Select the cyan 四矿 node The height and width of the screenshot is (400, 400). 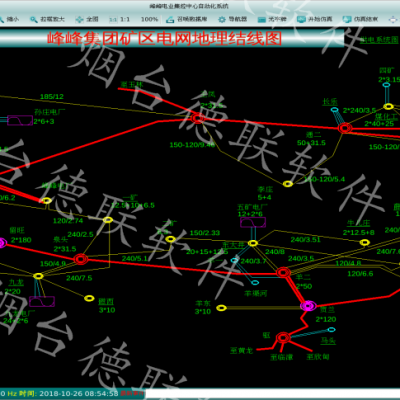click(x=386, y=85)
